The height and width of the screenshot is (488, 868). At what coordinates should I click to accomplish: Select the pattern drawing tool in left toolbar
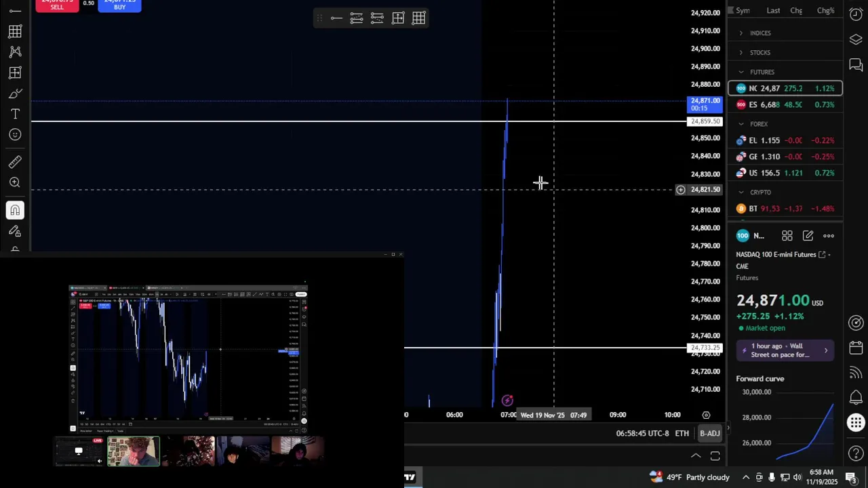pyautogui.click(x=15, y=52)
